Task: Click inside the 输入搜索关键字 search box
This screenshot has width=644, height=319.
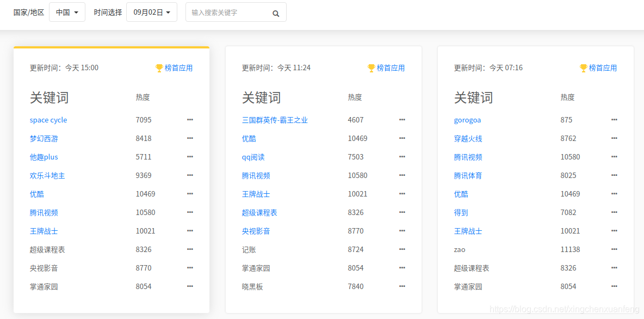Action: [228, 11]
